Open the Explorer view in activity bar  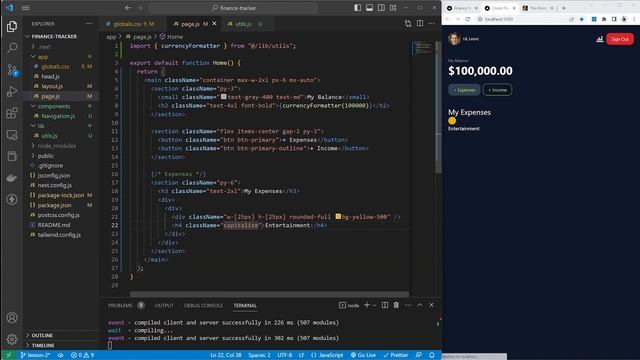click(x=12, y=27)
